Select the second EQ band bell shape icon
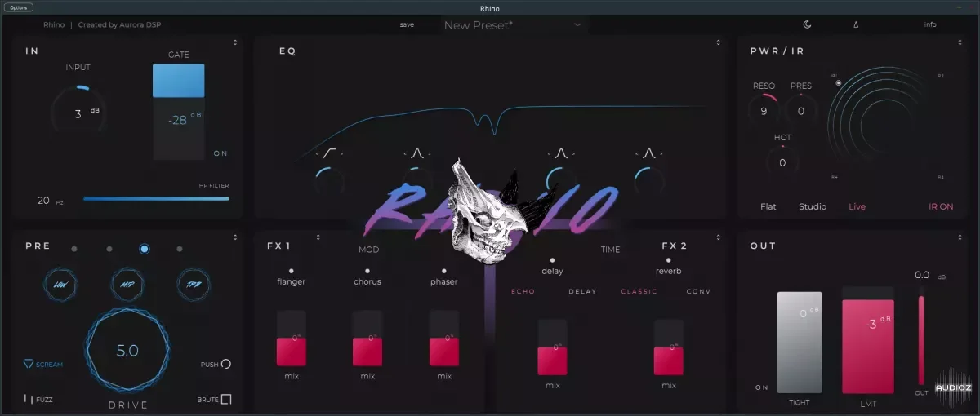980x416 pixels. [416, 153]
